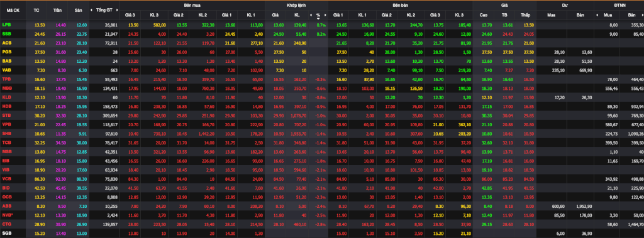Open the CTG ticker symbol

(6, 224)
